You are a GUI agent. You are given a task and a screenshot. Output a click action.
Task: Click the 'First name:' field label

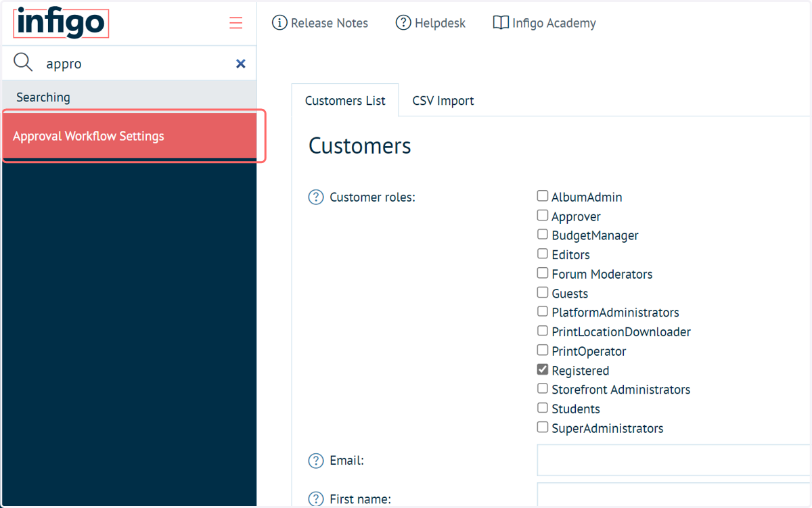[360, 499]
